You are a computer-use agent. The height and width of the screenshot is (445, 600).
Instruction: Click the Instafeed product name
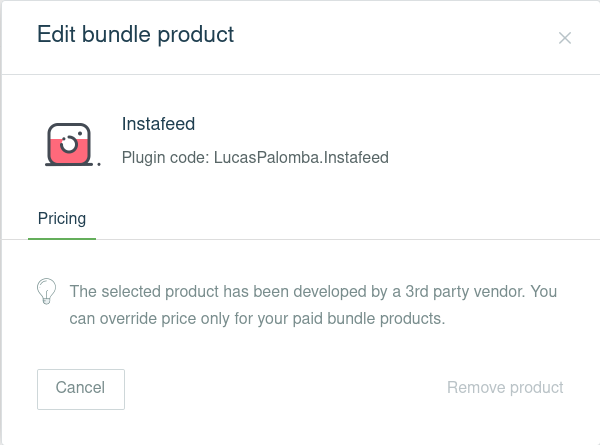(x=158, y=124)
